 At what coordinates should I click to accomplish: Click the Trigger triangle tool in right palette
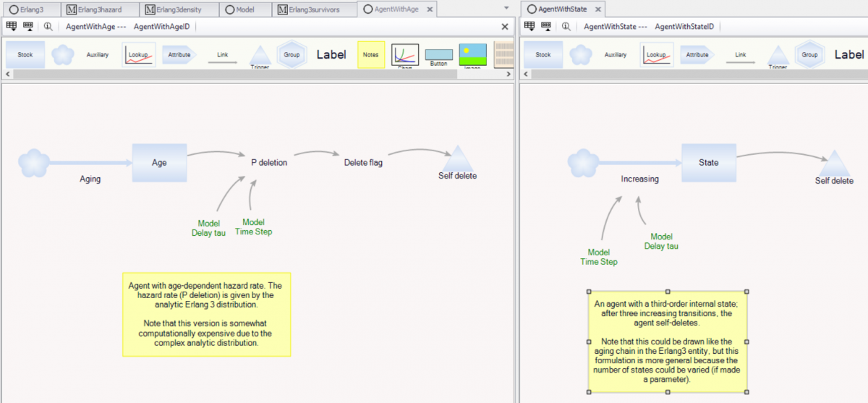[x=778, y=57]
